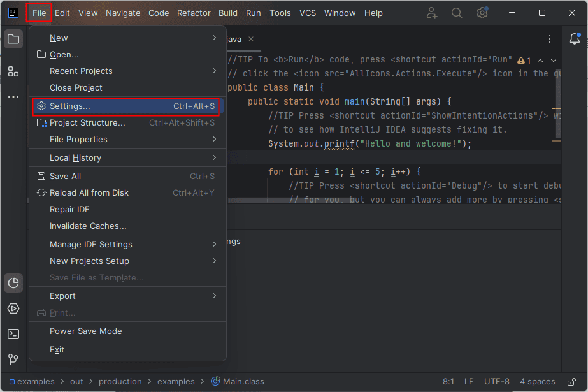
Task: Open the Refactor menu
Action: pos(194,13)
